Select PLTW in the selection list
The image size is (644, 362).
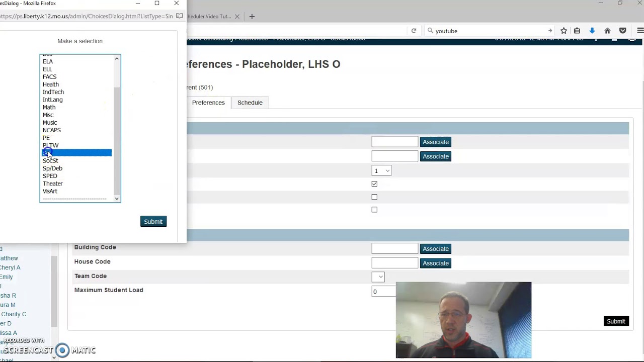coord(50,145)
